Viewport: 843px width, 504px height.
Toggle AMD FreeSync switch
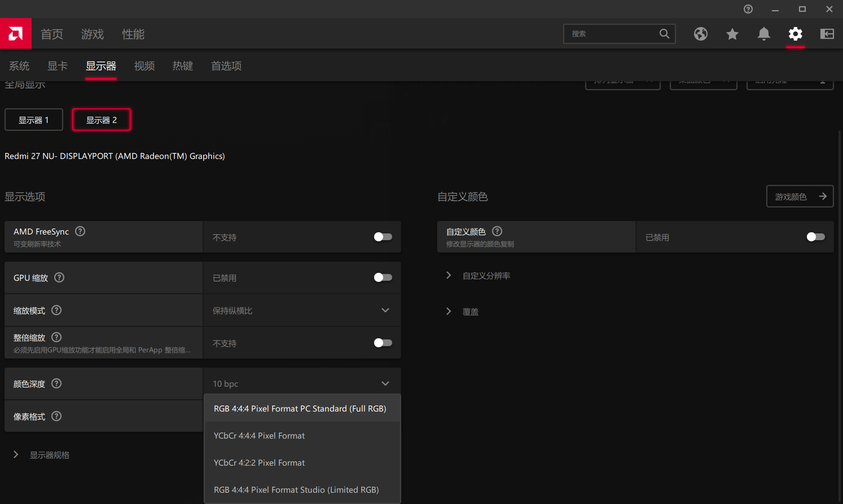[x=383, y=237]
